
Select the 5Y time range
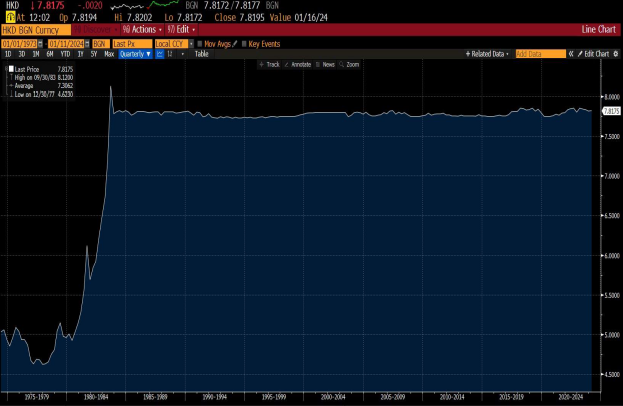(93, 54)
